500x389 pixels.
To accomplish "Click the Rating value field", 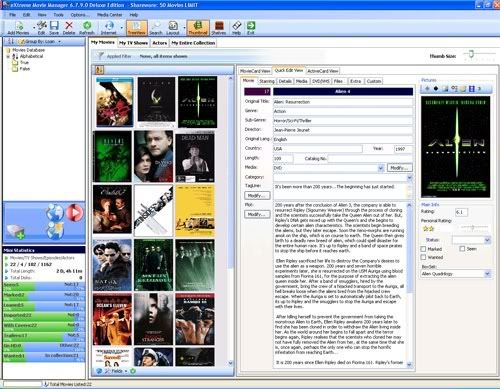I will (461, 212).
